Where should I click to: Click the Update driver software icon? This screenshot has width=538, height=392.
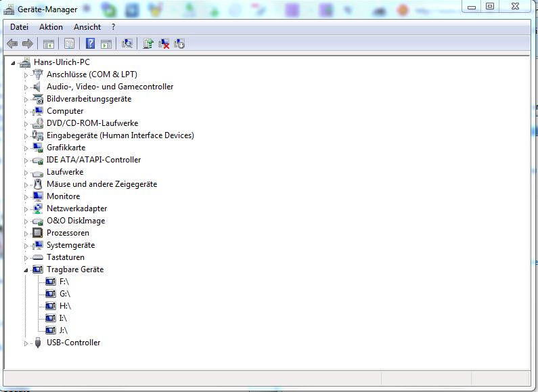point(148,43)
